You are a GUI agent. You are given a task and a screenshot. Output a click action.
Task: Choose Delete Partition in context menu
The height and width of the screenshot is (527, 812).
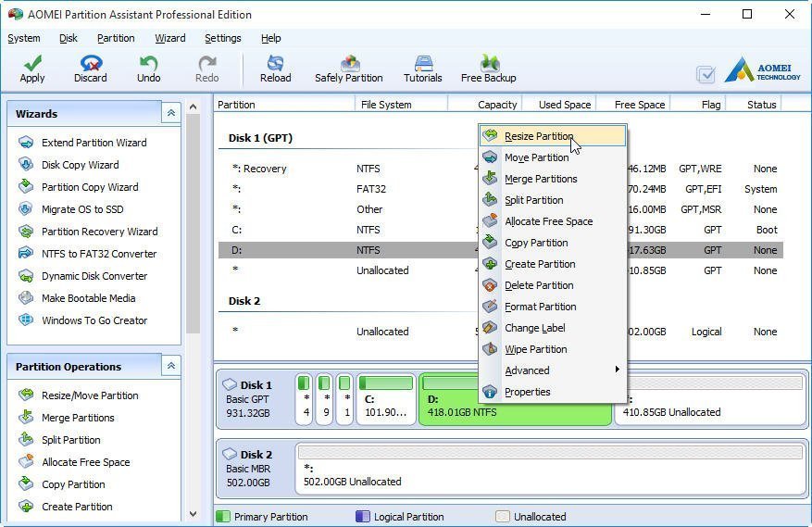(553, 285)
